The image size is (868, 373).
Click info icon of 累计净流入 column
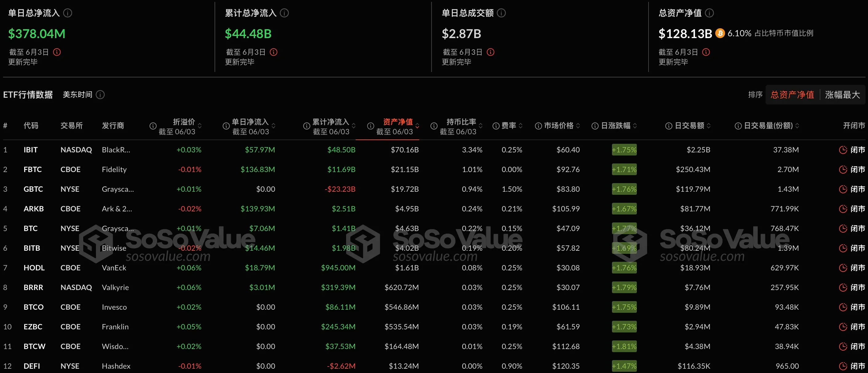click(306, 126)
